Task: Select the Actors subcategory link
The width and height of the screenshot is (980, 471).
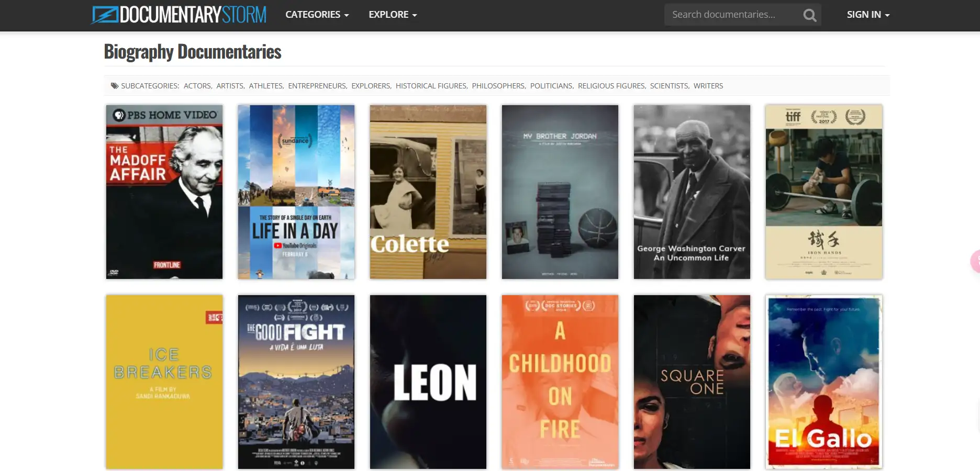Action: point(197,86)
